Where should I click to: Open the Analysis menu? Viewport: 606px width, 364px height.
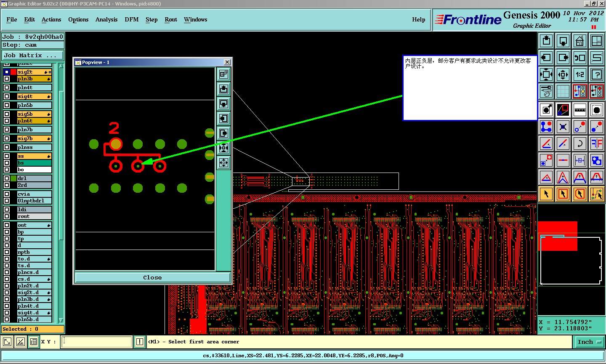click(x=106, y=19)
